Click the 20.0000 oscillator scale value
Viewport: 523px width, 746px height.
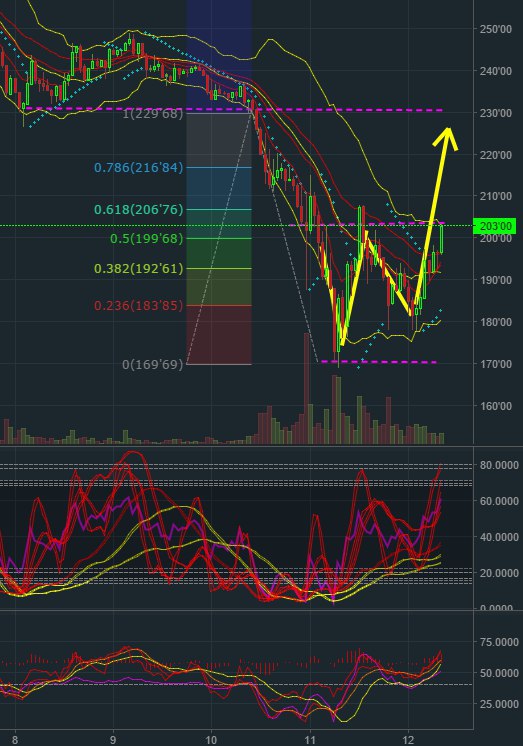(499, 573)
